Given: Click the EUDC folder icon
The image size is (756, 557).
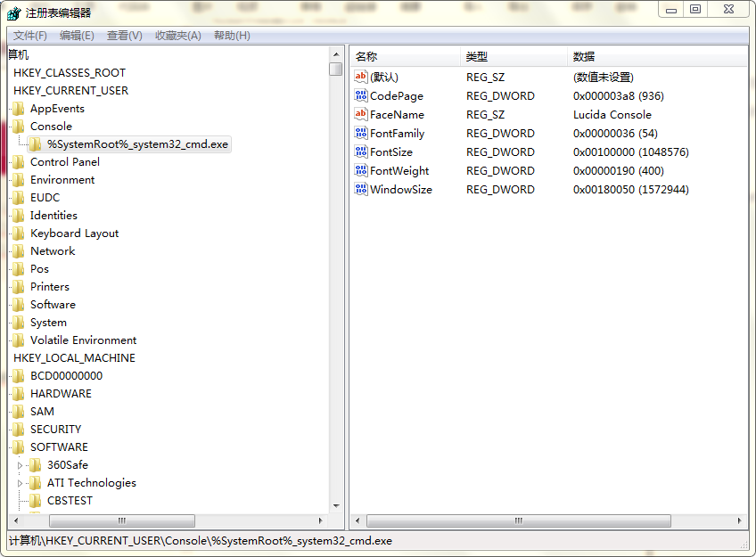Looking at the screenshot, I should [x=19, y=198].
